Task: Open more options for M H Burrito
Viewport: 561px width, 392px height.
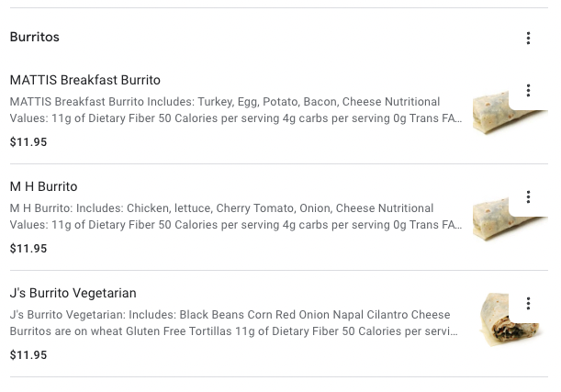Action: click(x=528, y=197)
